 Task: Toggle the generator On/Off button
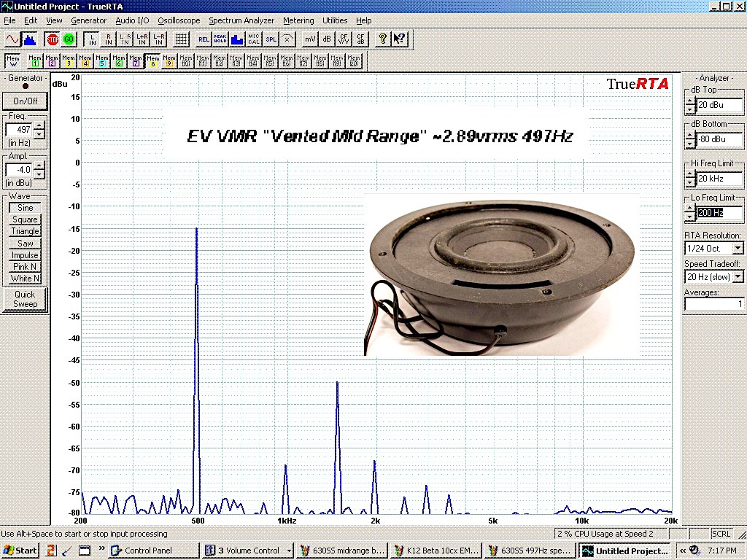[x=26, y=101]
